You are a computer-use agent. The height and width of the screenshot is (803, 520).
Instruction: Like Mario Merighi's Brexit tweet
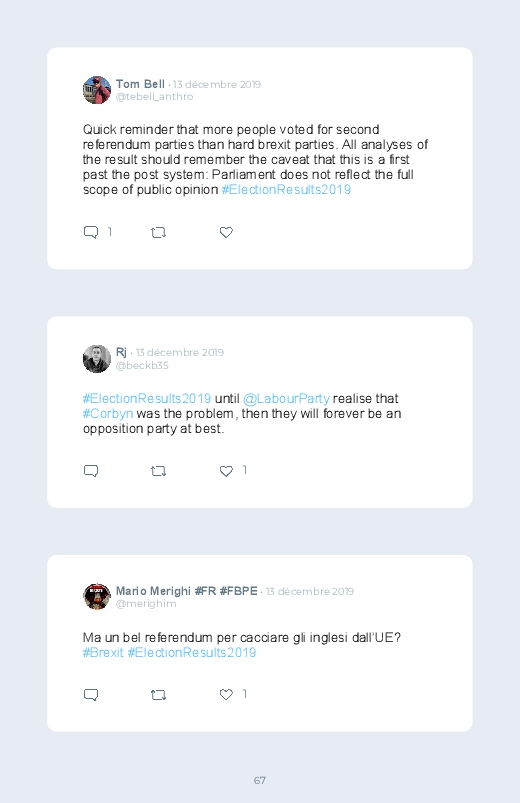pyautogui.click(x=226, y=694)
